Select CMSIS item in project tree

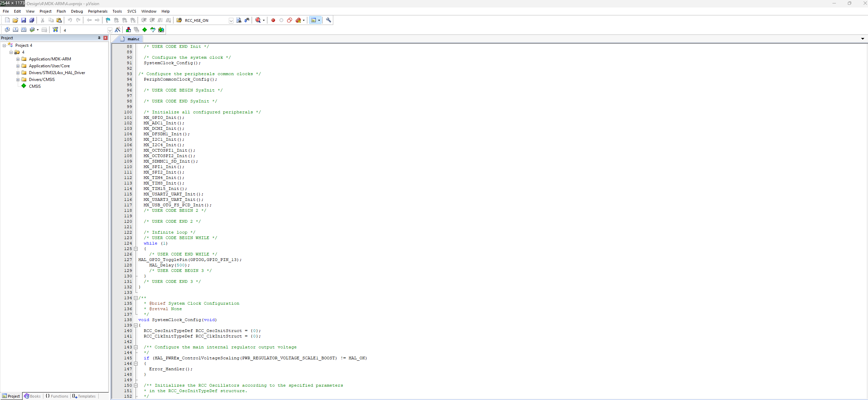34,86
